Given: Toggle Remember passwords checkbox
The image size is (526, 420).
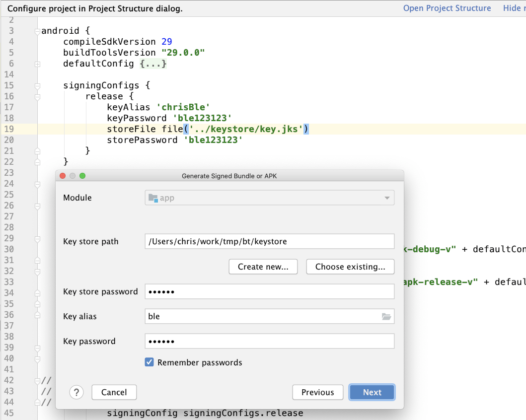Looking at the screenshot, I should point(150,362).
